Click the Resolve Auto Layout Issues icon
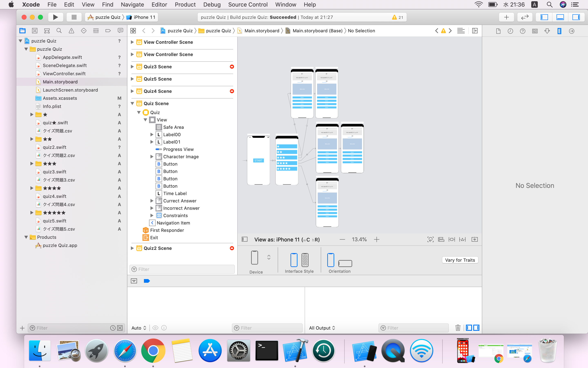 point(463,239)
